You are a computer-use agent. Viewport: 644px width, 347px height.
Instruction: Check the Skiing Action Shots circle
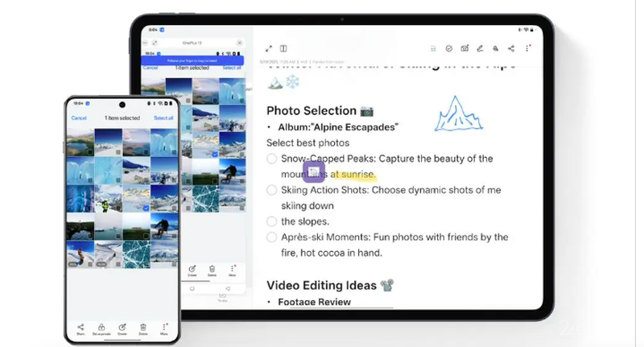point(271,190)
